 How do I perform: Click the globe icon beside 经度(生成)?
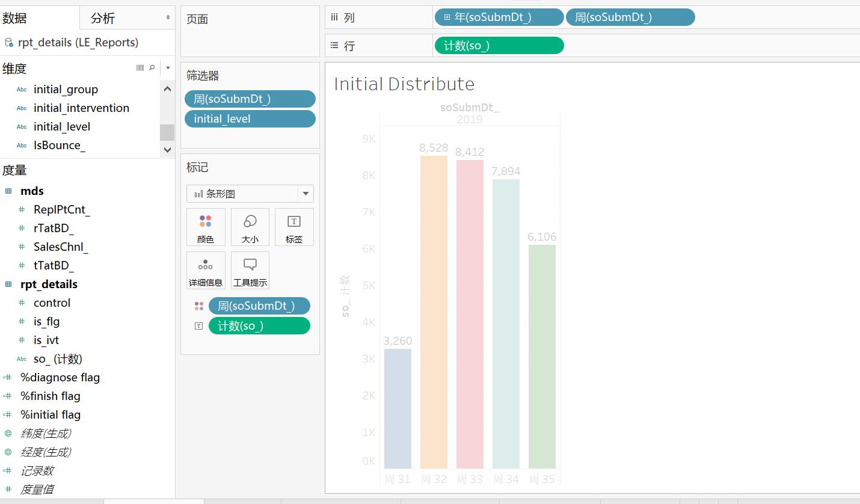(8, 452)
